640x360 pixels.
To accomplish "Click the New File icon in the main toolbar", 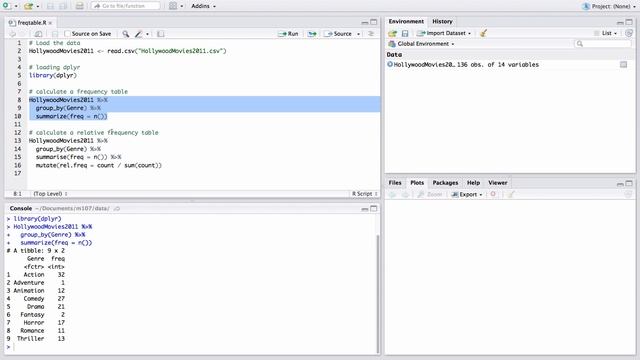I will tap(6, 6).
